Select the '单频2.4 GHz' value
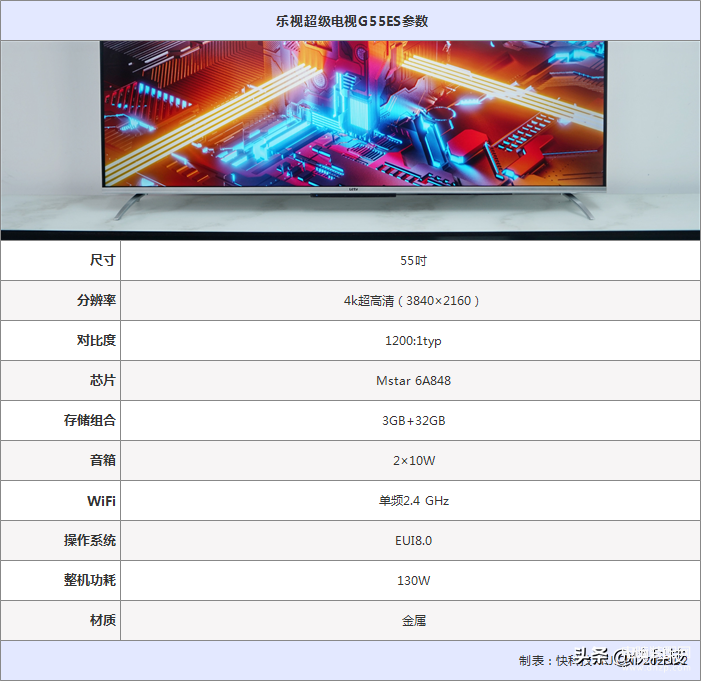Image resolution: width=701 pixels, height=681 pixels. coord(414,500)
